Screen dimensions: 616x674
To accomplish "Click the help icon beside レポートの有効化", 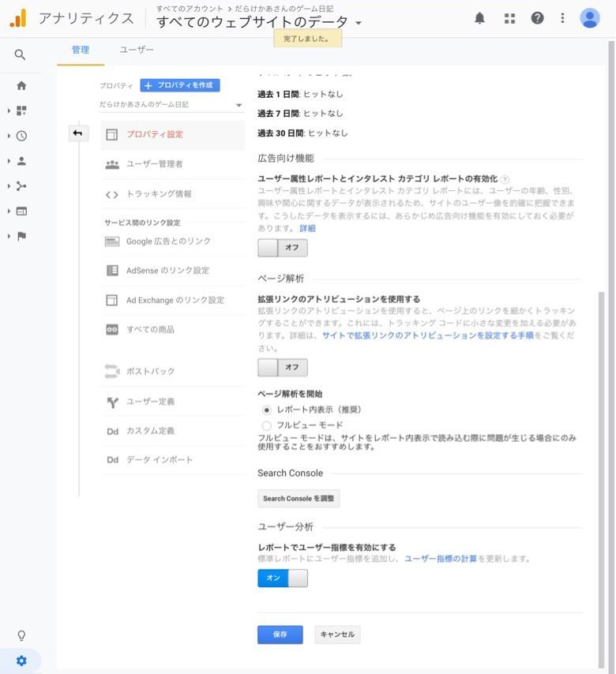I will click(505, 179).
